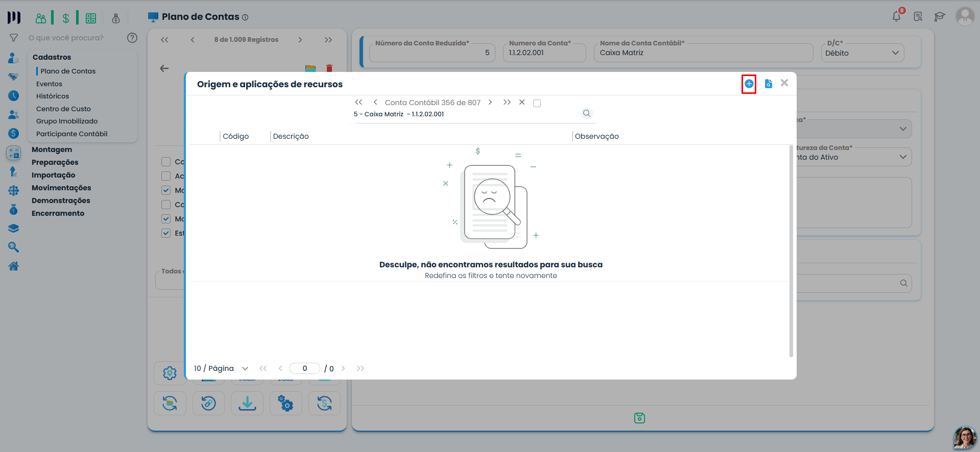Close the Origem e aplicações de recursos dialog
Viewport: 980px width, 452px height.
click(784, 83)
